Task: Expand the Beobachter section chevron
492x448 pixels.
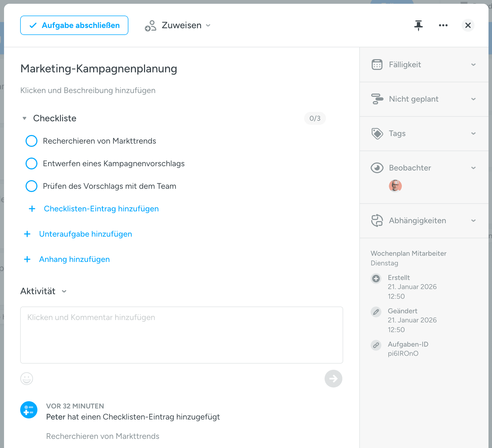Action: [473, 168]
